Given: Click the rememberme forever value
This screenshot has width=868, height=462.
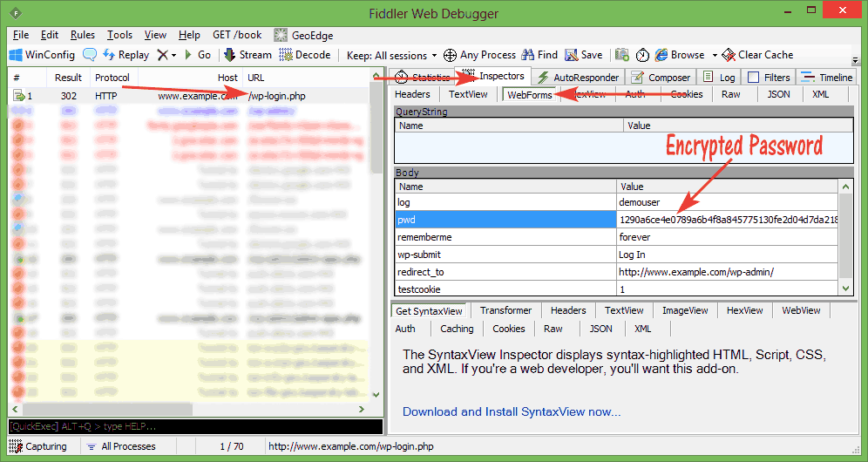Looking at the screenshot, I should (728, 237).
